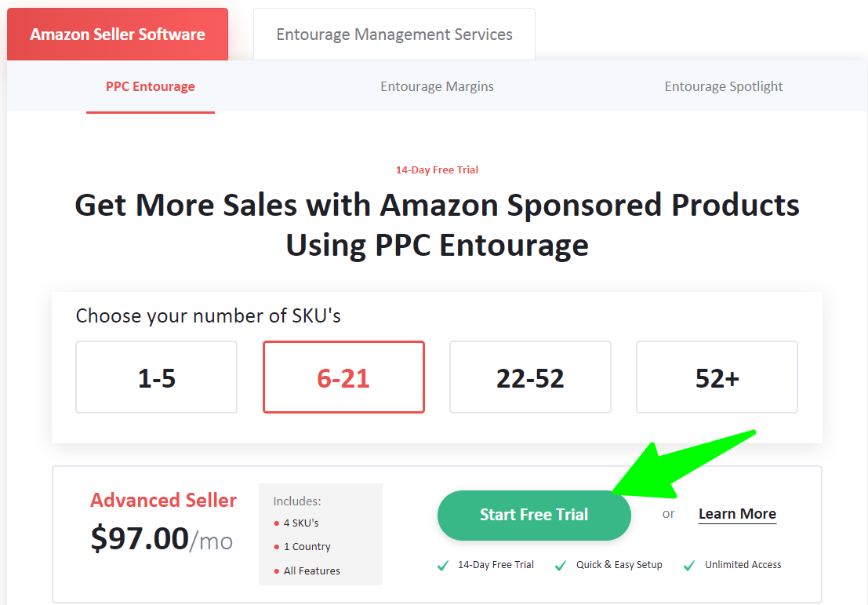Select the PPC Entourage sub-tab
The image size is (868, 605).
tap(151, 86)
